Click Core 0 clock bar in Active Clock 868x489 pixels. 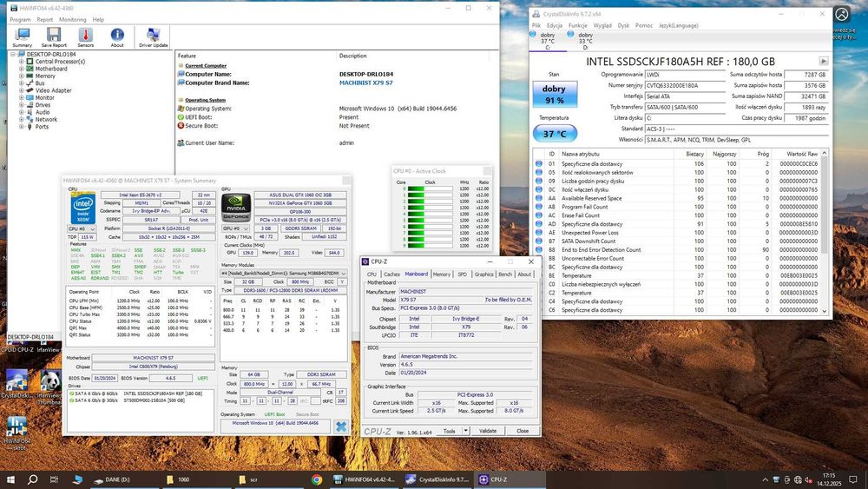tap(430, 188)
